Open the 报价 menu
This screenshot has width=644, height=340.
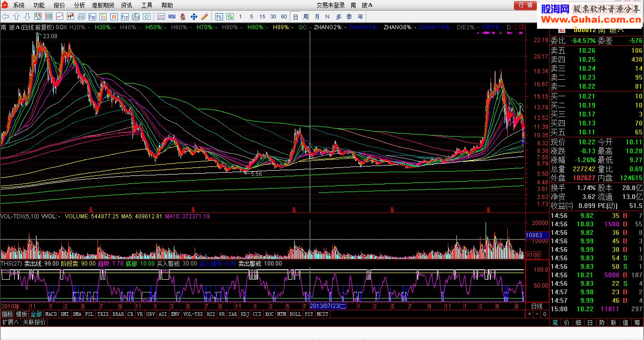[59, 5]
